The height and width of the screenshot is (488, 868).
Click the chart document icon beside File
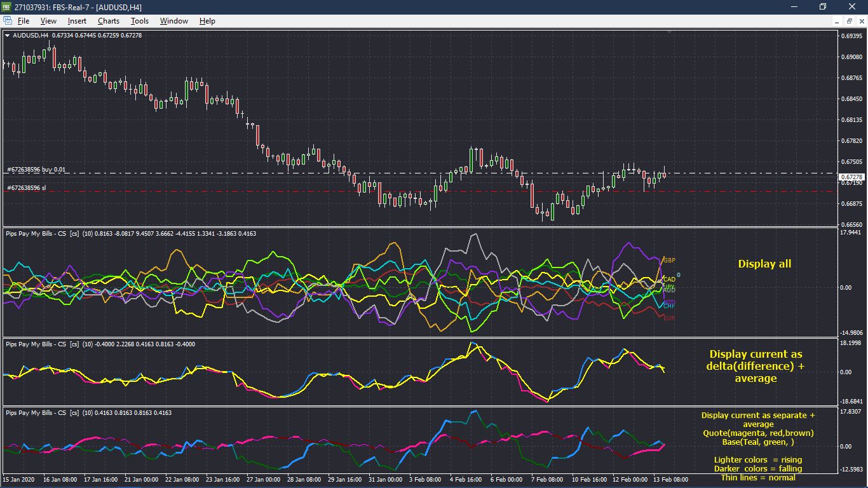[8, 21]
